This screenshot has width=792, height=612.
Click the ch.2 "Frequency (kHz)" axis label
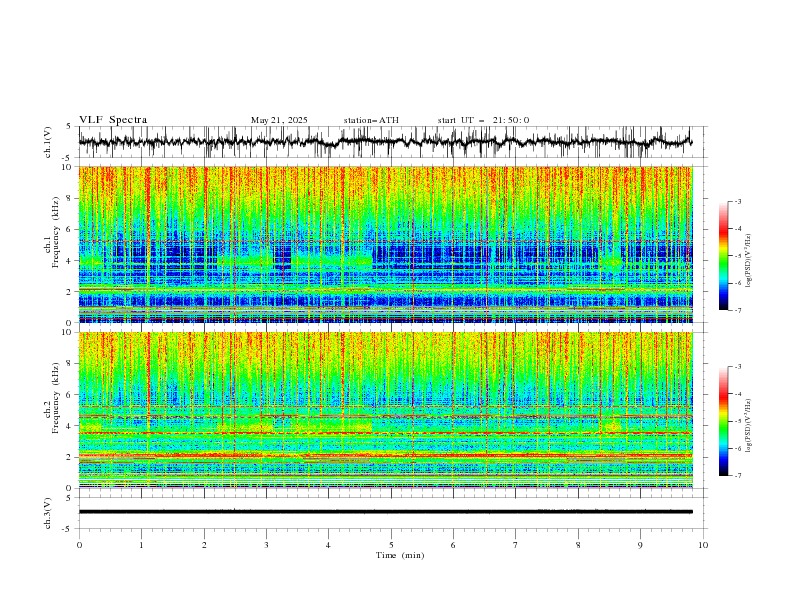pos(56,398)
